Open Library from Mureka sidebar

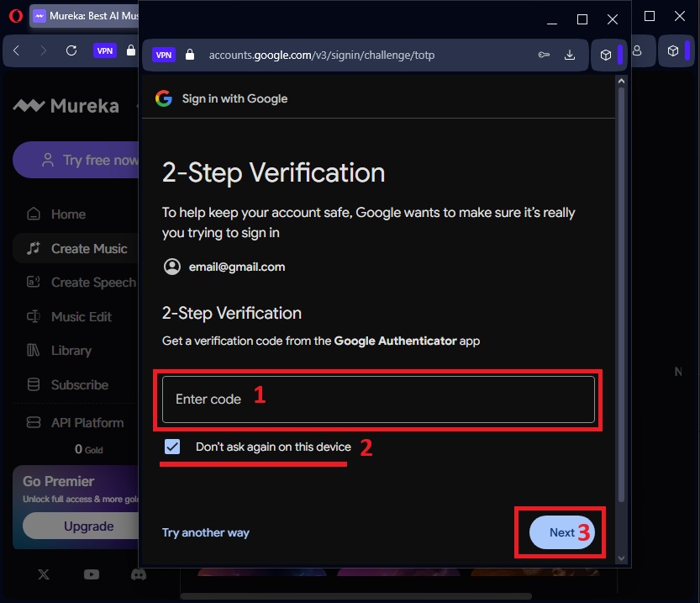tap(71, 350)
